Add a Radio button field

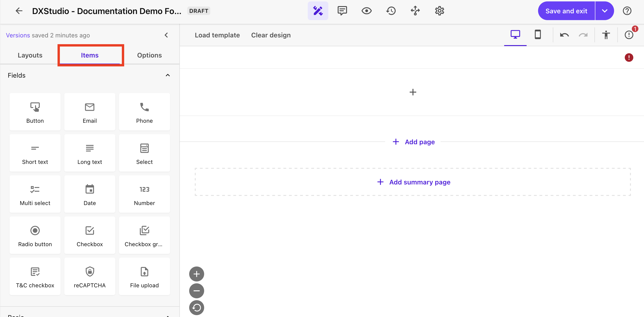(35, 235)
